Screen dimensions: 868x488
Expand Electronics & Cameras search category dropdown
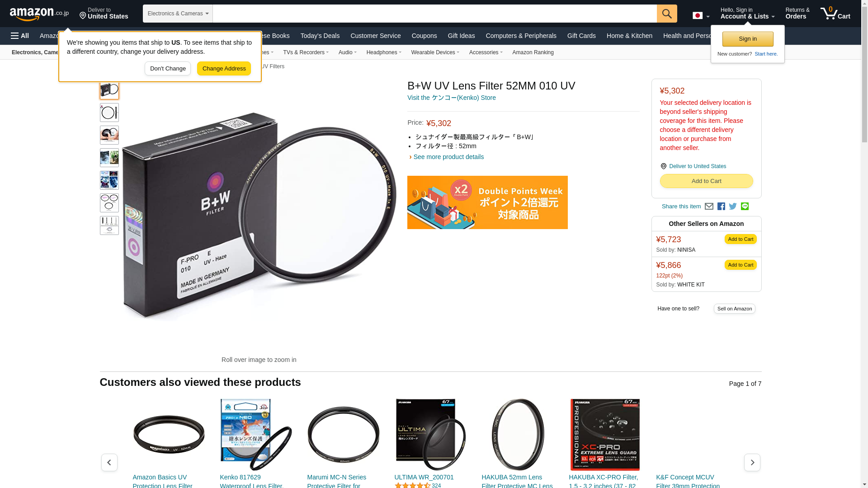point(178,14)
